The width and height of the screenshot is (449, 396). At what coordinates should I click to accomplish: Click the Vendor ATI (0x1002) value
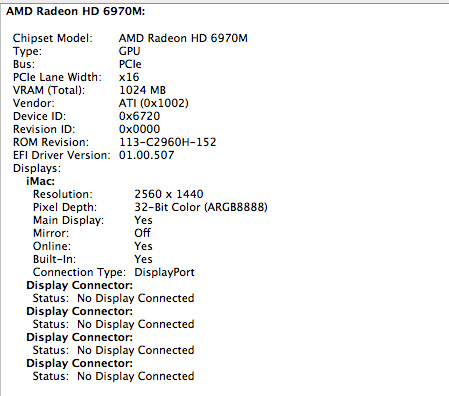(154, 103)
